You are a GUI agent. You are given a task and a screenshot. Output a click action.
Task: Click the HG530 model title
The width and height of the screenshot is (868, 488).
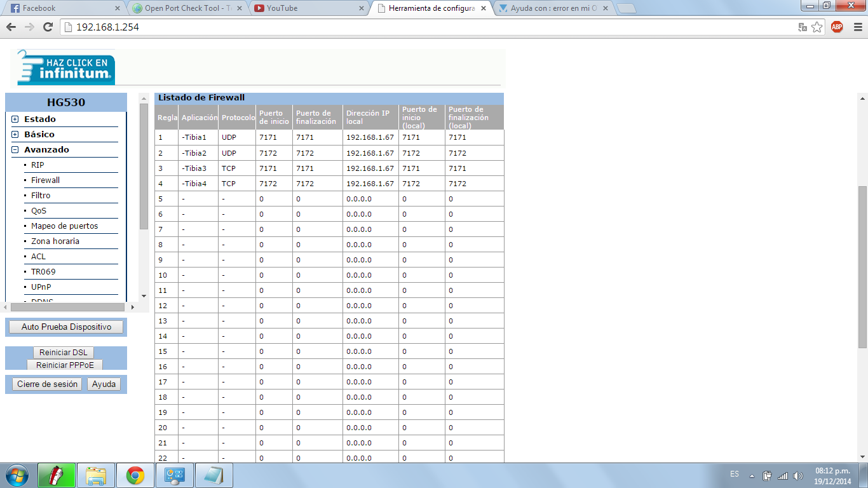[66, 102]
